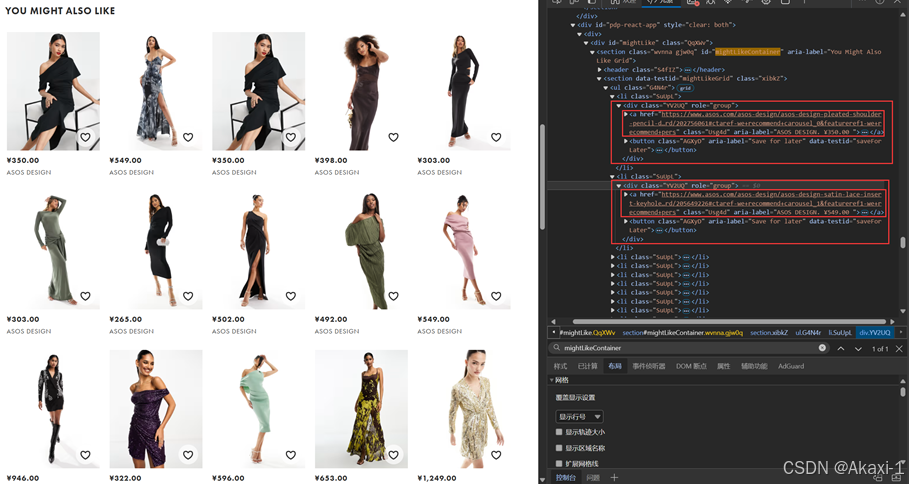Save the ¥596.00 mint green dress

290,455
